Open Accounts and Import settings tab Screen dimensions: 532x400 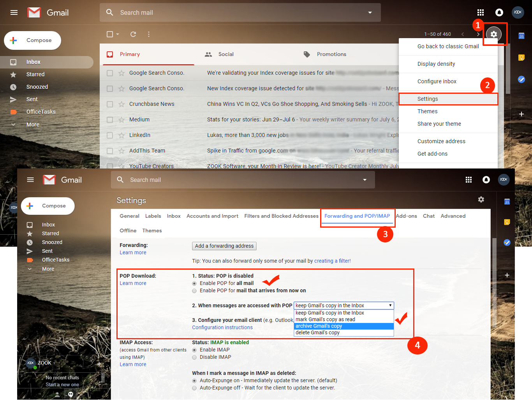tap(212, 216)
